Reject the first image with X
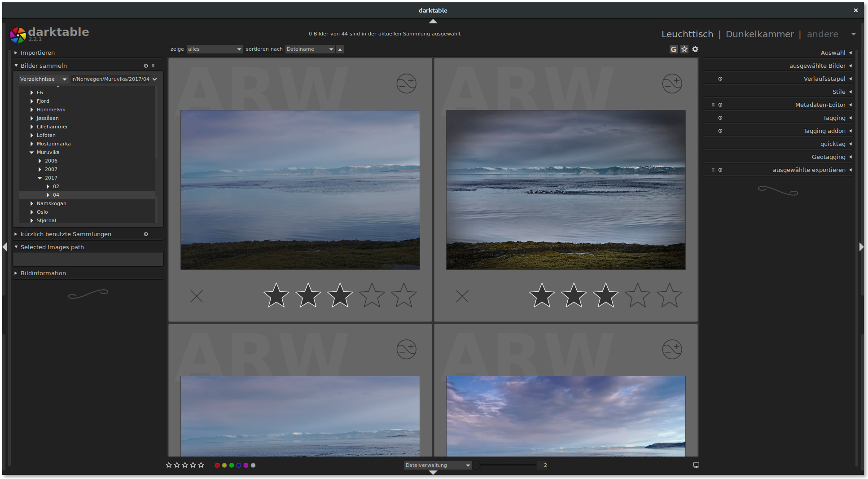This screenshot has width=868, height=479. 197,296
